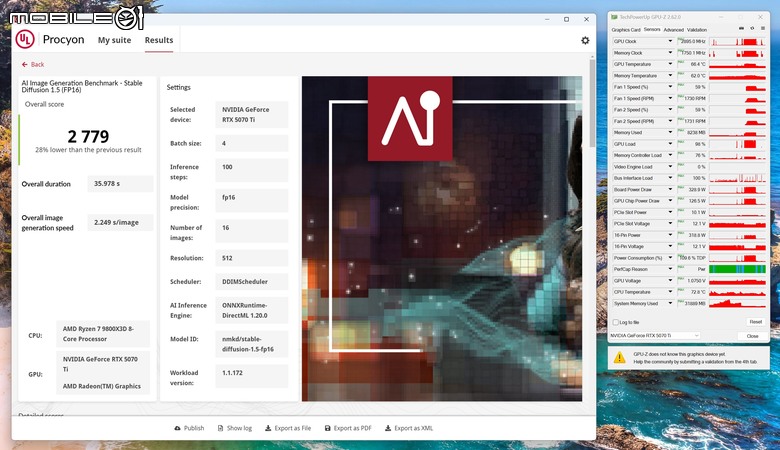Viewport: 780px width, 450px height.
Task: Click the PerfCap Reason green bar graph
Action: click(x=737, y=269)
